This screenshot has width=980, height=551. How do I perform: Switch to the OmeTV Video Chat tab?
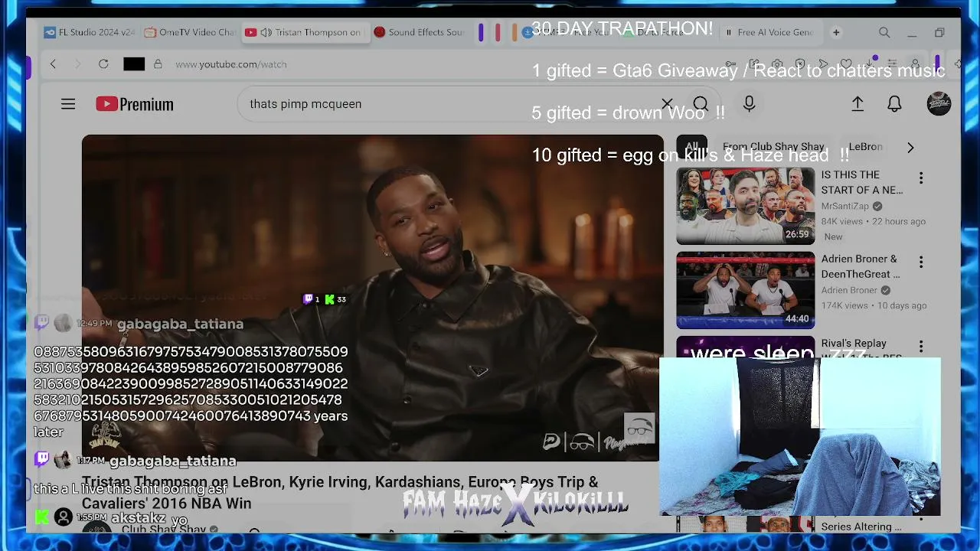(190, 32)
